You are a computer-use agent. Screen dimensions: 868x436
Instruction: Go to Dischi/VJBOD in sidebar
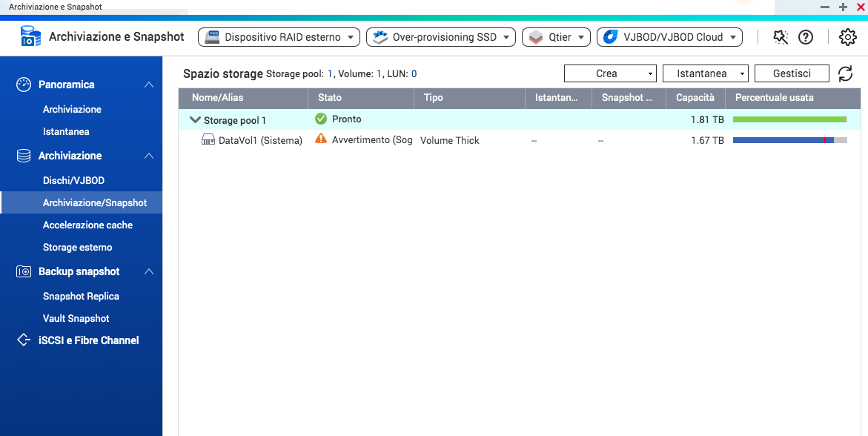point(73,180)
